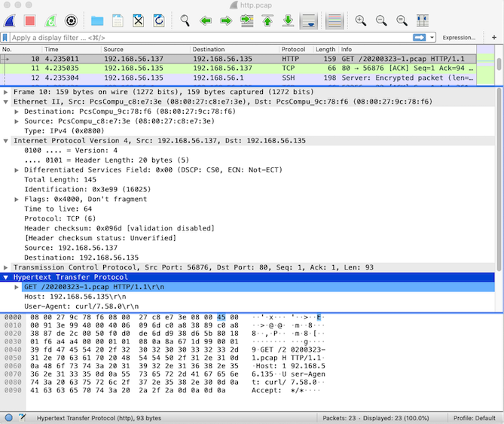This screenshot has height=424, width=504.
Task: Expand Flags: 0x4000 Don't fragment
Action: (17, 199)
